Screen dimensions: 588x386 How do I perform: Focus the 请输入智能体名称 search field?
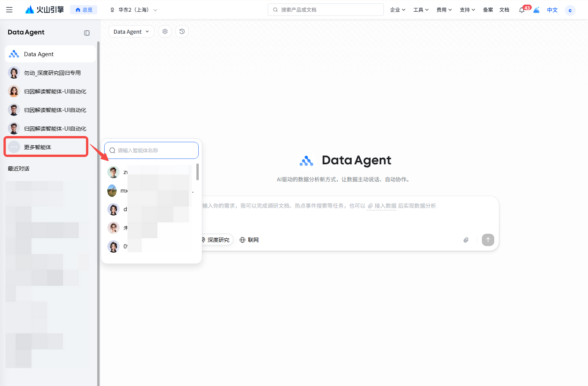tap(151, 150)
